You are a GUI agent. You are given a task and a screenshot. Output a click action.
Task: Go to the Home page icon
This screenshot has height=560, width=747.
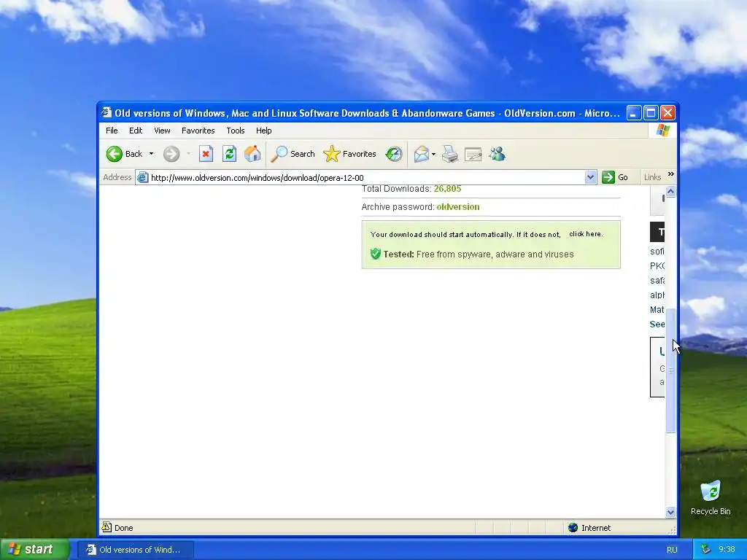[x=252, y=154]
